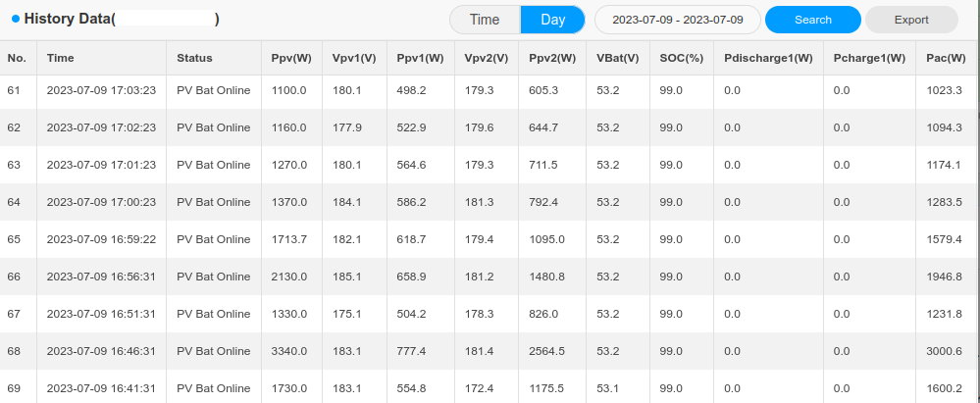Image resolution: width=980 pixels, height=403 pixels.
Task: Click the 2023-07-09 17:00:23 timestamp cell
Action: (101, 202)
